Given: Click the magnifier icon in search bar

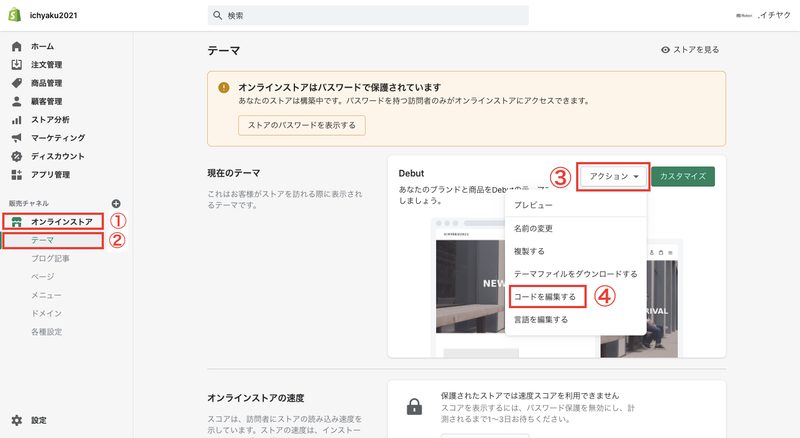Looking at the screenshot, I should click(217, 15).
